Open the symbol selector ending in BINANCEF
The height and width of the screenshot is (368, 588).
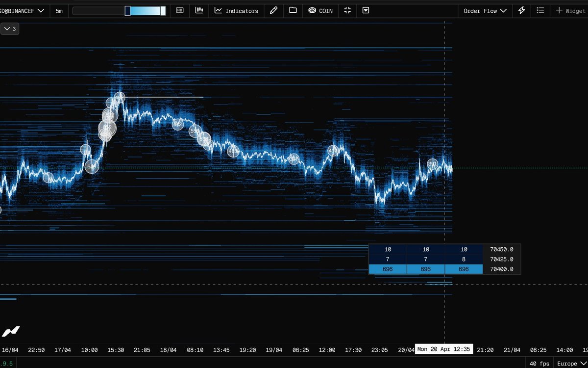pos(23,10)
